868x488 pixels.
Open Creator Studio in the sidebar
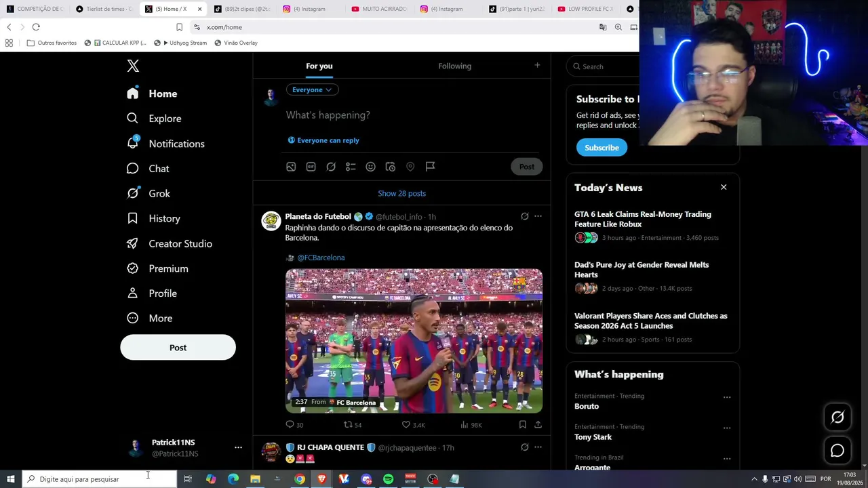coord(170,244)
